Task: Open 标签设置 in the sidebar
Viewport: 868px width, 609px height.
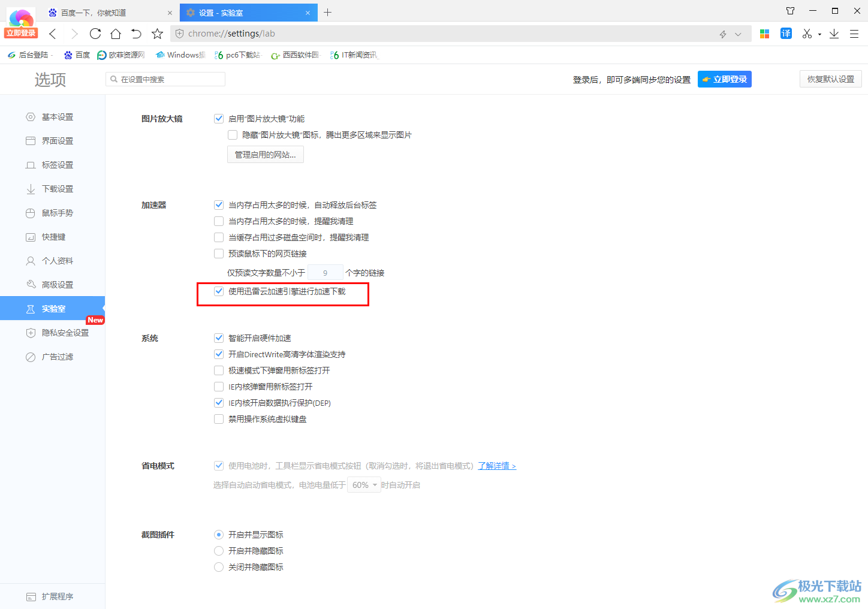Action: tap(53, 165)
